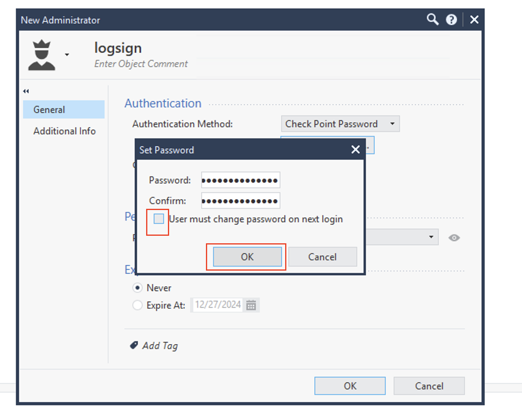Open the calendar date picker icon
The image size is (522, 420).
tap(251, 305)
